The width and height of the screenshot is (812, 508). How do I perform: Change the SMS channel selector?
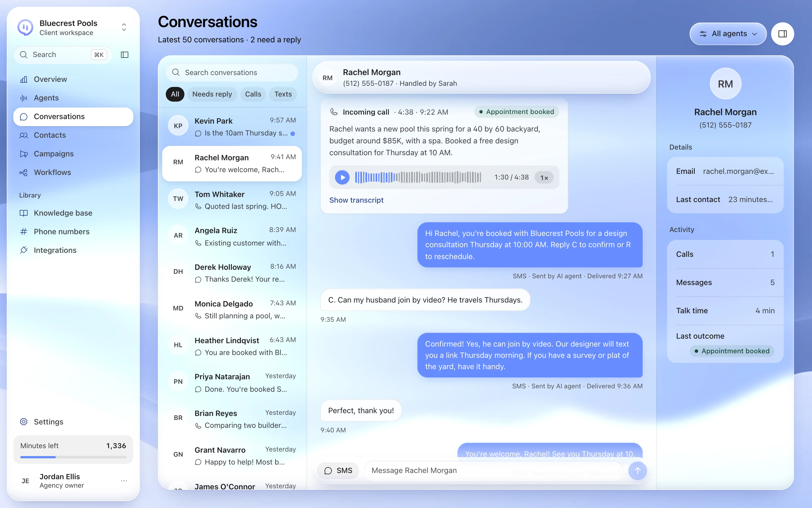338,471
